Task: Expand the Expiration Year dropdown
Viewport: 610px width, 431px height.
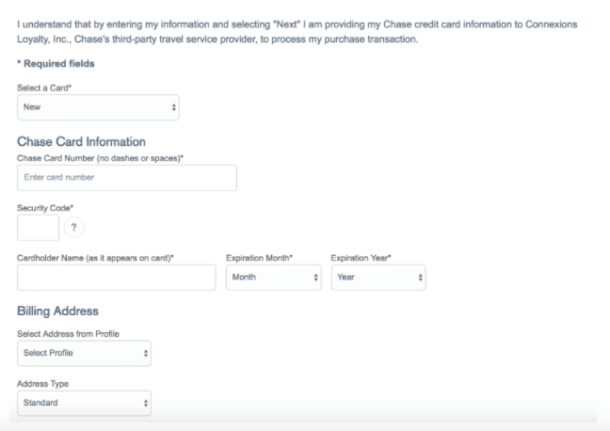Action: pyautogui.click(x=379, y=277)
